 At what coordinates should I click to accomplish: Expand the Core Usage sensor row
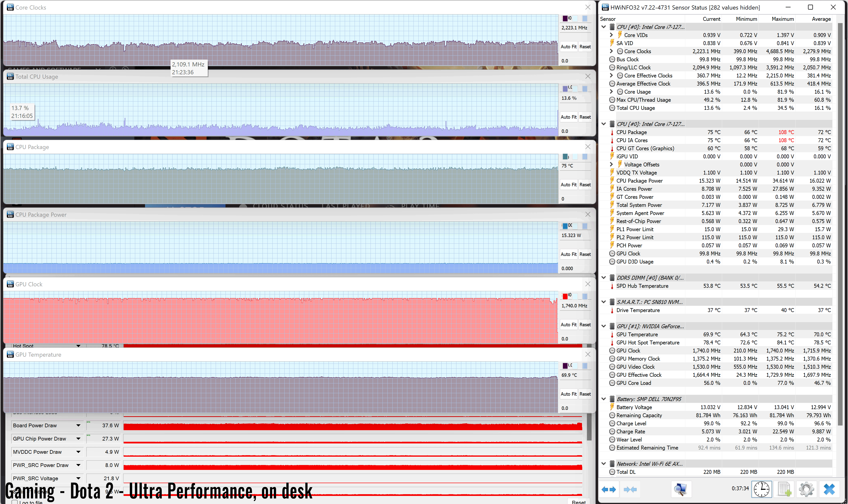611,92
